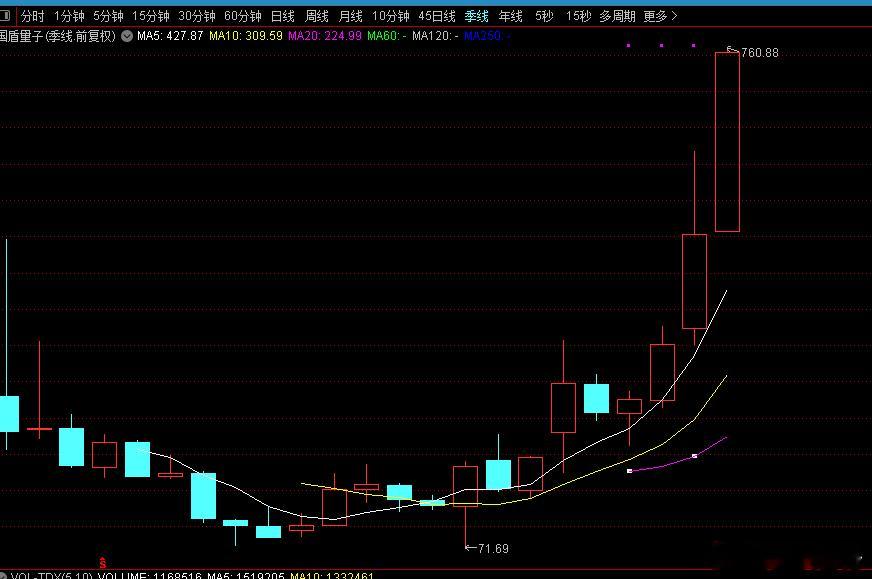The height and width of the screenshot is (579, 872).
Task: Click the VOLUME: 1168516 value
Action: click(x=150, y=575)
